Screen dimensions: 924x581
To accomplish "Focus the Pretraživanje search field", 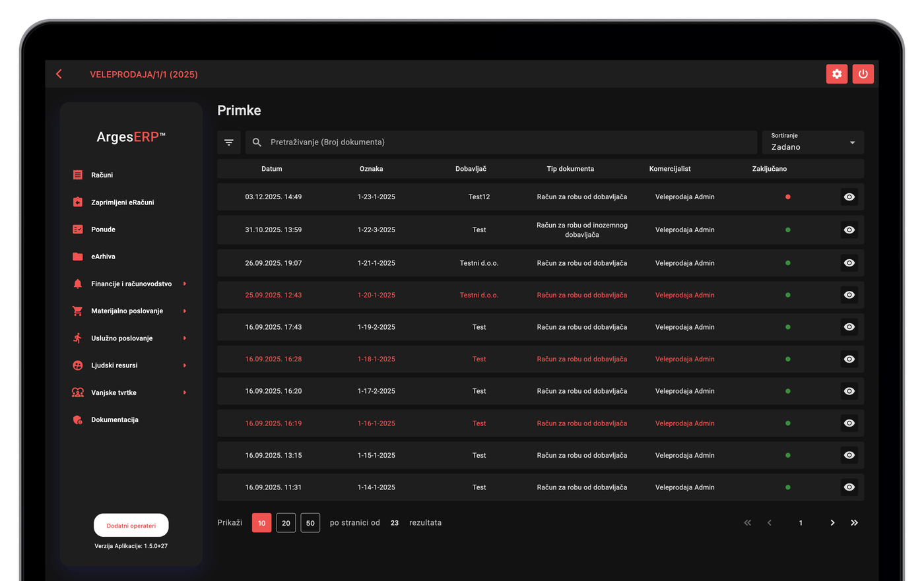I will pos(501,142).
